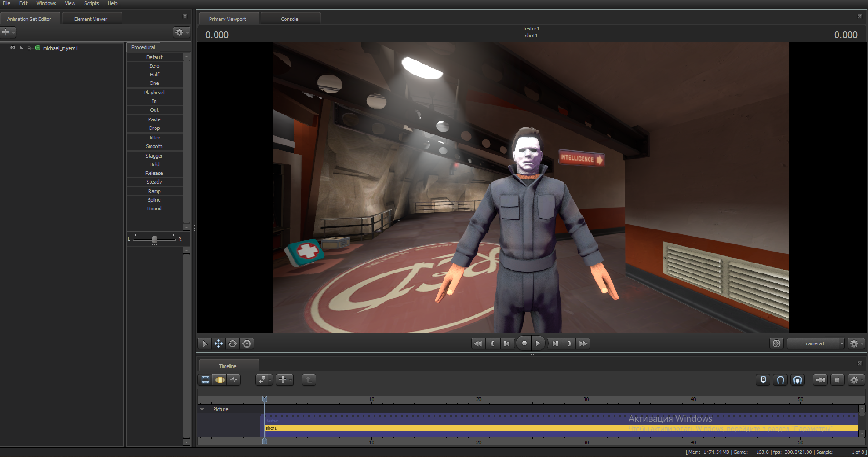Select the arrow selection manipulator tool
The height and width of the screenshot is (457, 868).
(x=205, y=343)
